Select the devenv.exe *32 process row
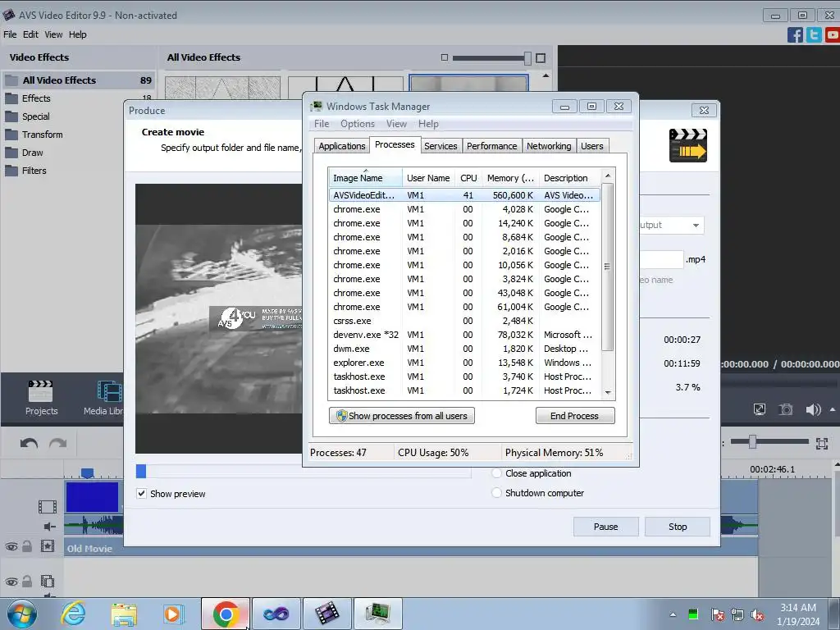 (464, 335)
